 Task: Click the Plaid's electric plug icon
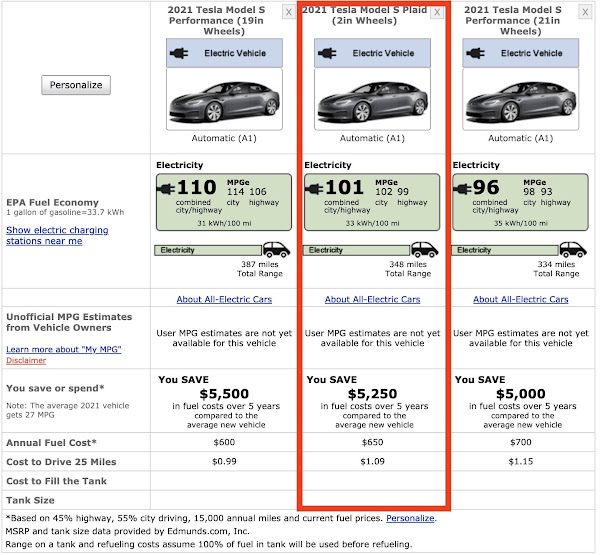[x=330, y=53]
